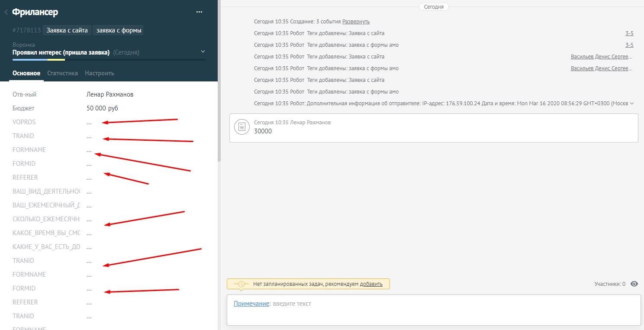The image size is (644, 330).
Task: Go back using the arrow beside Фрилансер
Action: pyautogui.click(x=6, y=13)
